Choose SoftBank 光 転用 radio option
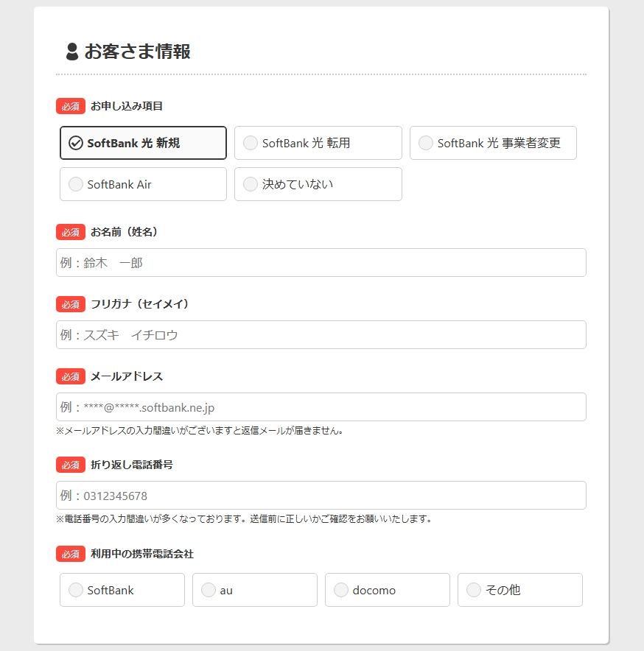This screenshot has width=644, height=651. point(318,143)
